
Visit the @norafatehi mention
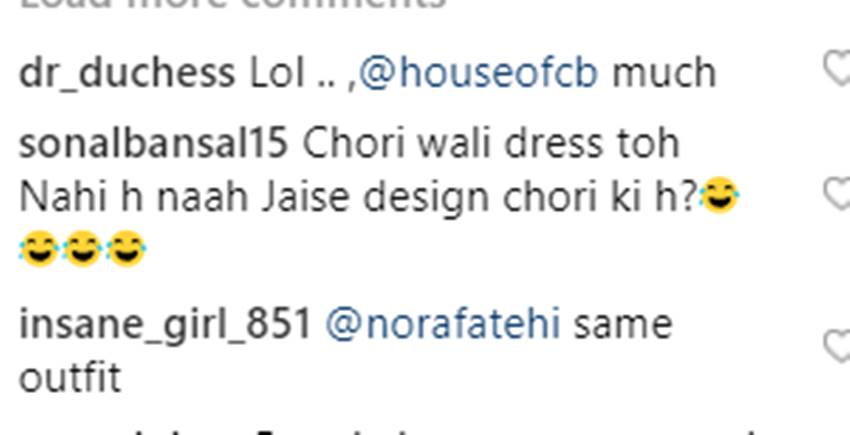443,324
